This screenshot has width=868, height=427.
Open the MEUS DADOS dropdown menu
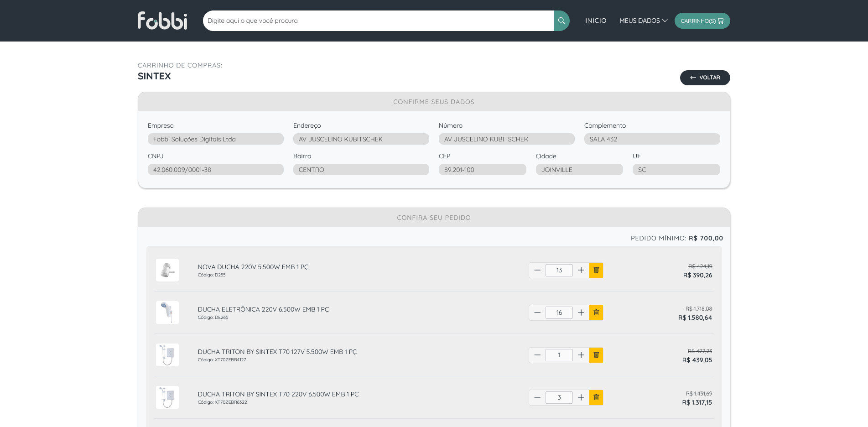click(643, 21)
